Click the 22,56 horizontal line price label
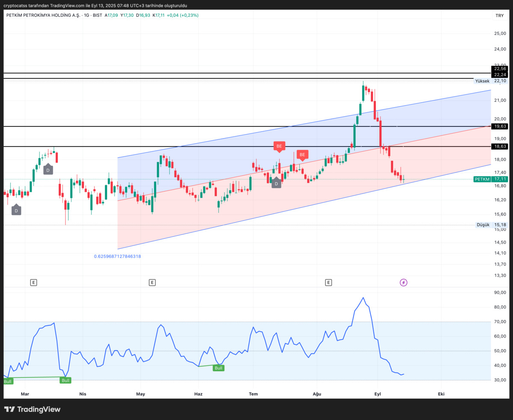This screenshot has height=420, width=513. click(x=500, y=68)
